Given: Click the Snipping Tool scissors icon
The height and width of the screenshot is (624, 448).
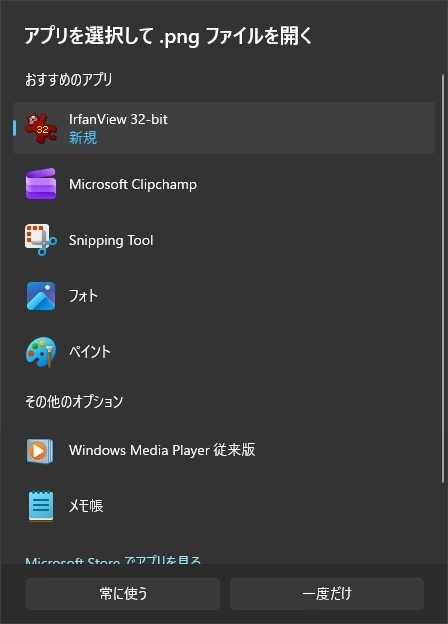Looking at the screenshot, I should click(x=41, y=240).
